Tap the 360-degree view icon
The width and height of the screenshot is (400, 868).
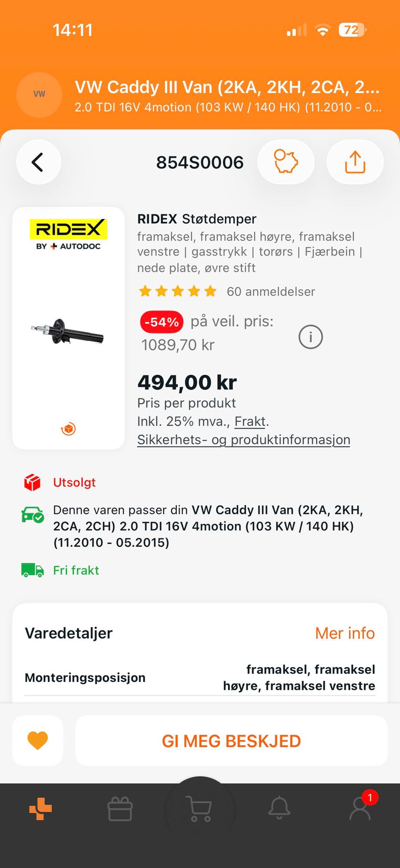click(x=68, y=429)
